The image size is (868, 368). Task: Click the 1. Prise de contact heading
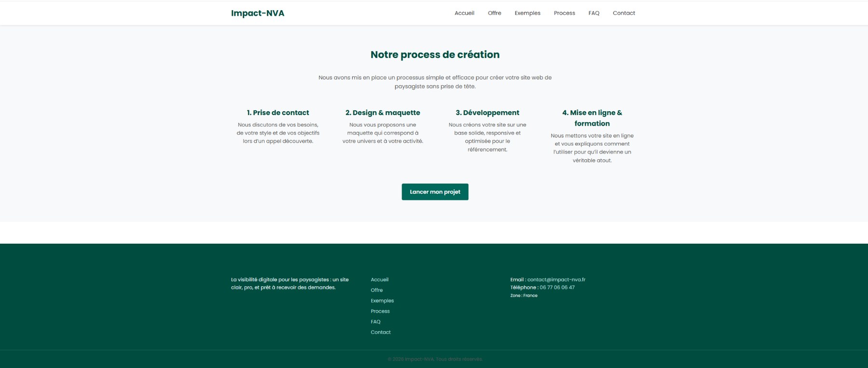278,113
